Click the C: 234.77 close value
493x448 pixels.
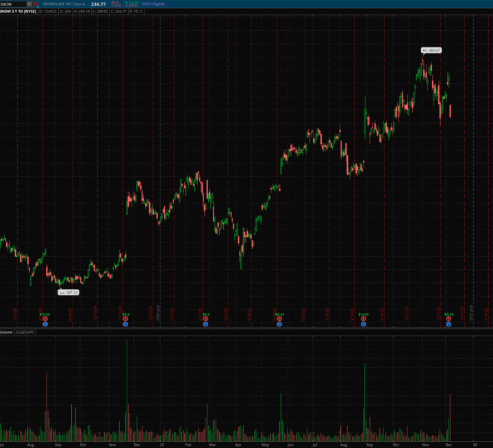[118, 12]
